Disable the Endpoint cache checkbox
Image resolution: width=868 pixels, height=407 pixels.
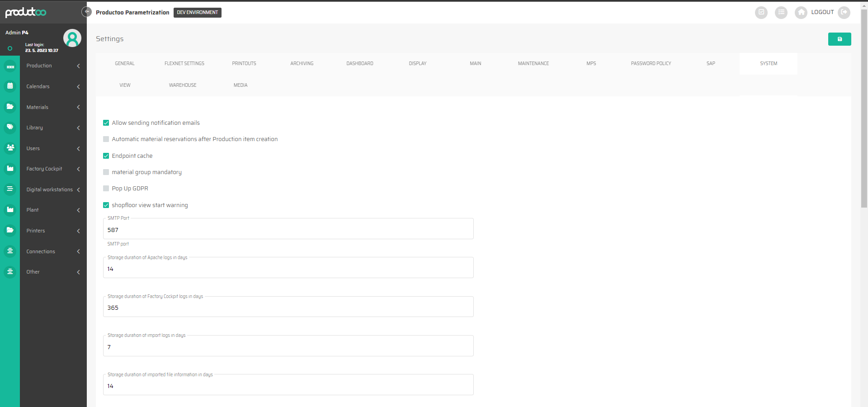(x=106, y=156)
